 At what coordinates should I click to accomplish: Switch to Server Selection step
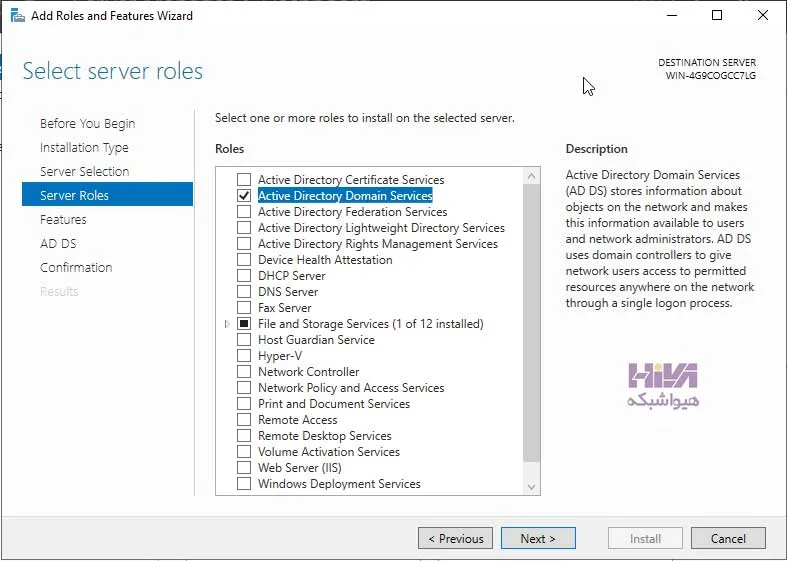84,172
